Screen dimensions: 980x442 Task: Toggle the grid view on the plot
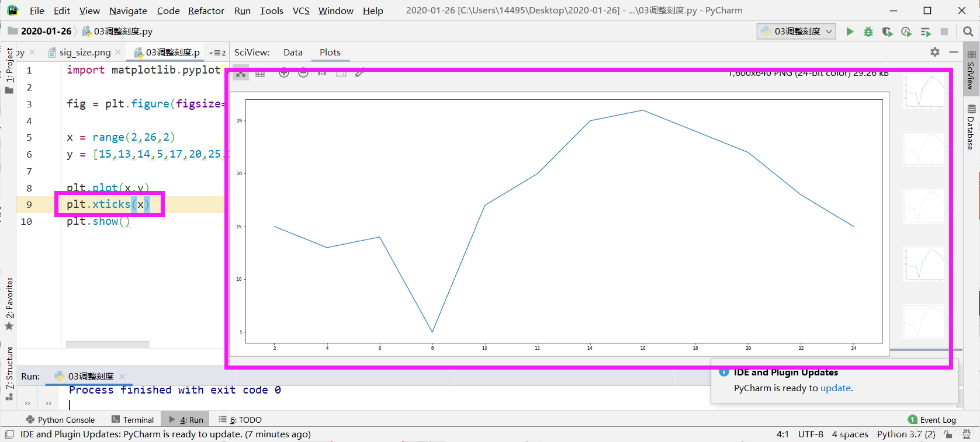(x=260, y=73)
